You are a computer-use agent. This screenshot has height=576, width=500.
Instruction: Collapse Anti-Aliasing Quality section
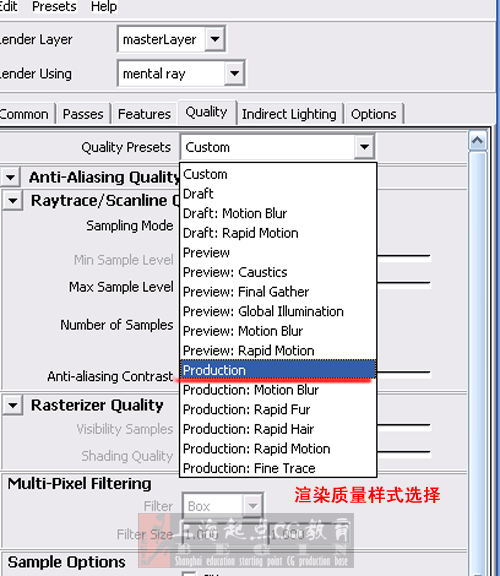[x=10, y=177]
